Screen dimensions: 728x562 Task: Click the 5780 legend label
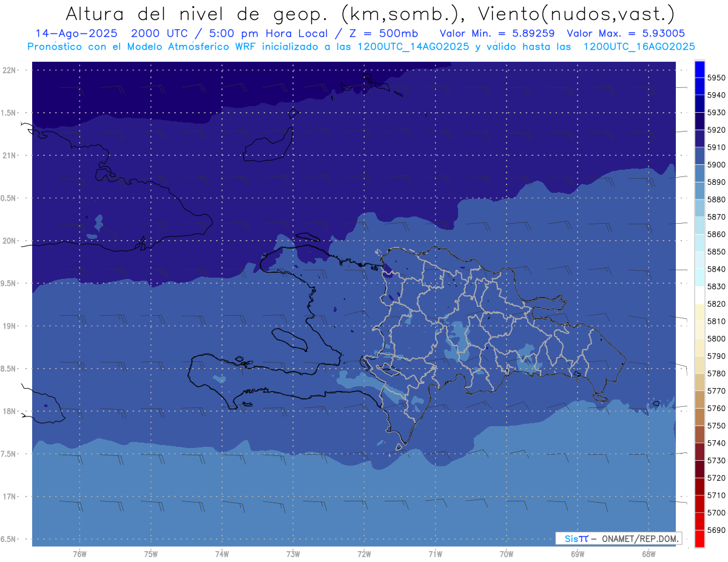click(x=716, y=373)
